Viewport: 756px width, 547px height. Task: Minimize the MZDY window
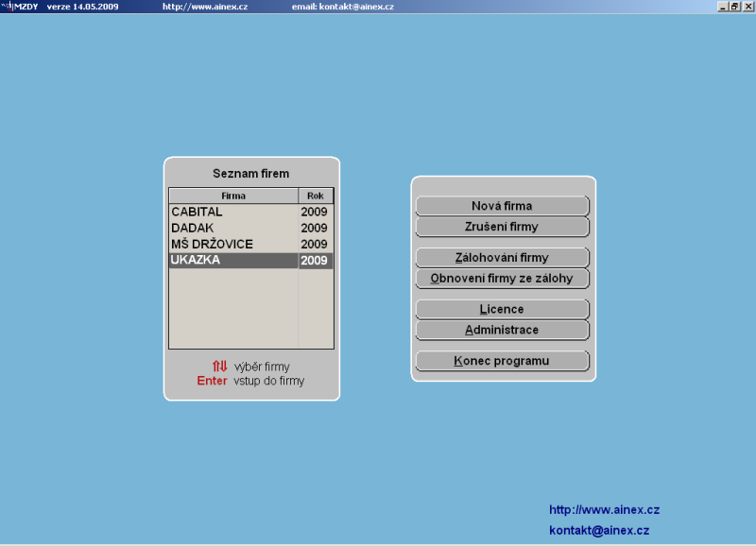pyautogui.click(x=723, y=6)
